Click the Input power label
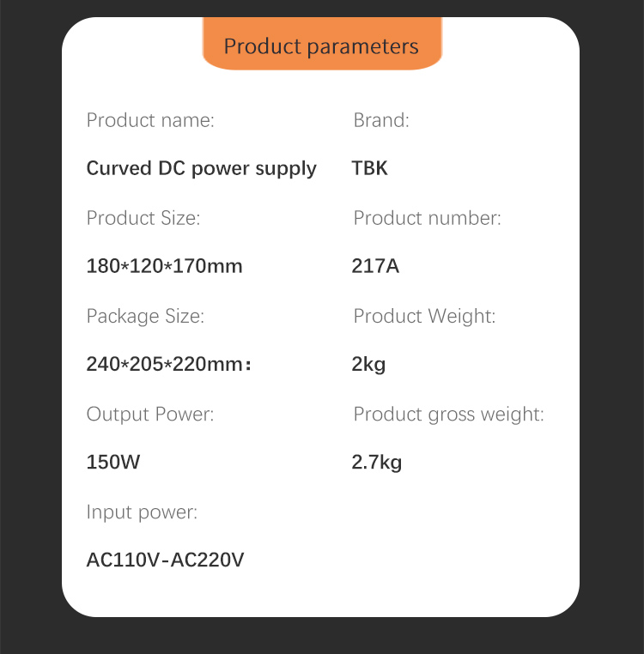644x654 pixels. point(142,512)
